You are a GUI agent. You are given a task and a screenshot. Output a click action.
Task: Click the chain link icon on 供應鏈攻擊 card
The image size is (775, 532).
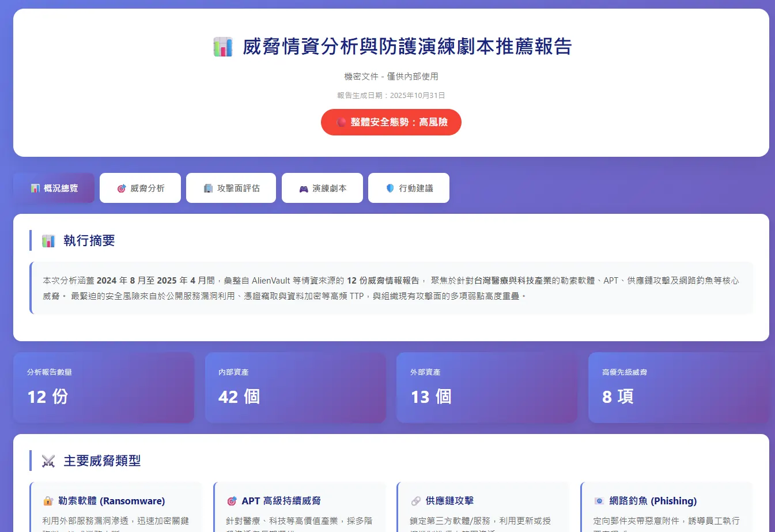[415, 501]
